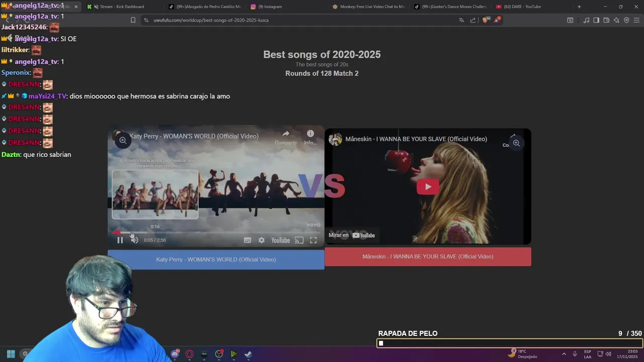644x362 pixels.
Task: Pause the Katy Perry video
Action: point(120,240)
